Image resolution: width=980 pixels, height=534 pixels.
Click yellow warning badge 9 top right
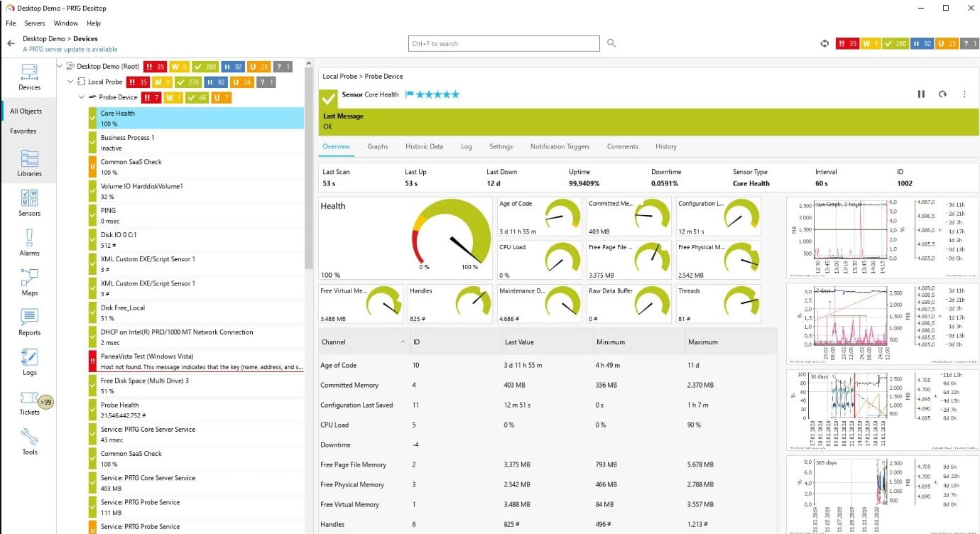coord(870,43)
